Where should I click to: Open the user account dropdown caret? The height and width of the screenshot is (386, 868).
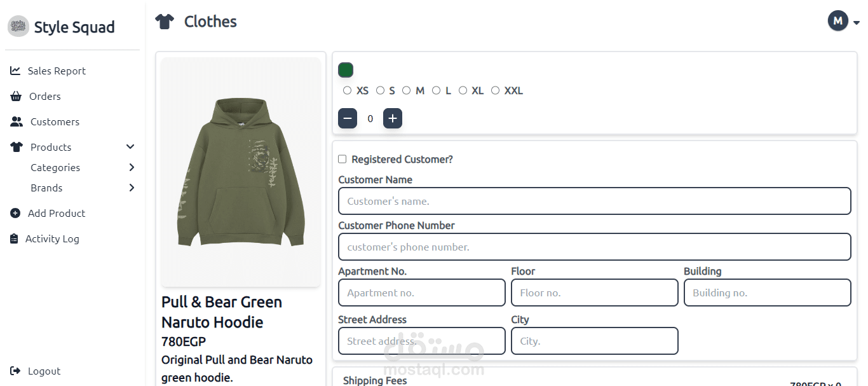click(856, 22)
